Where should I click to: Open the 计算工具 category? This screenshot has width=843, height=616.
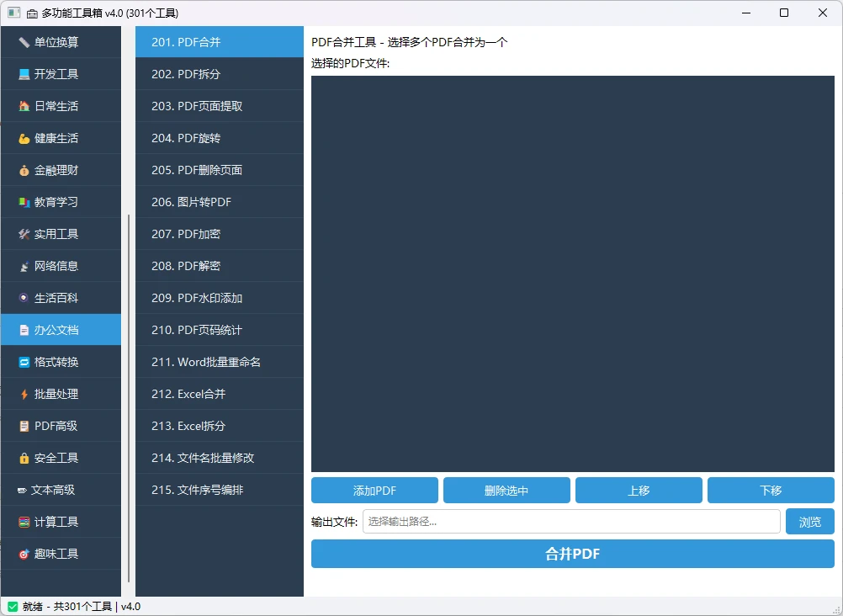click(x=61, y=522)
